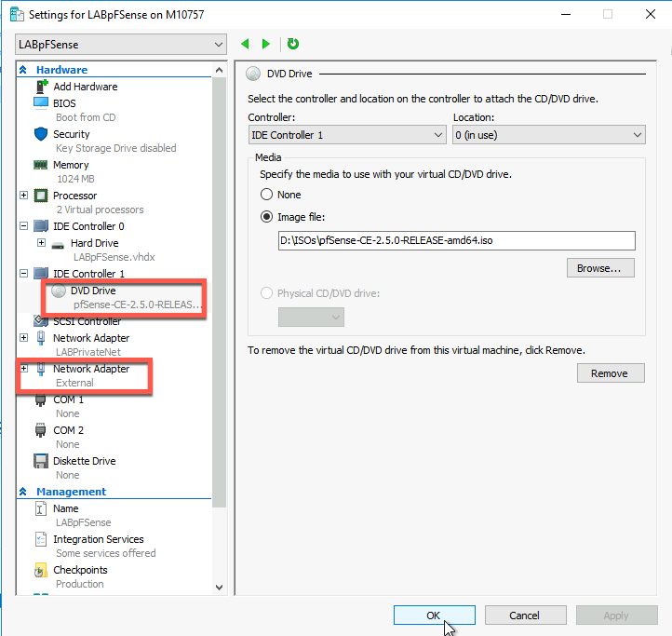Click the Add Hardware icon
The height and width of the screenshot is (636, 672).
(41, 87)
